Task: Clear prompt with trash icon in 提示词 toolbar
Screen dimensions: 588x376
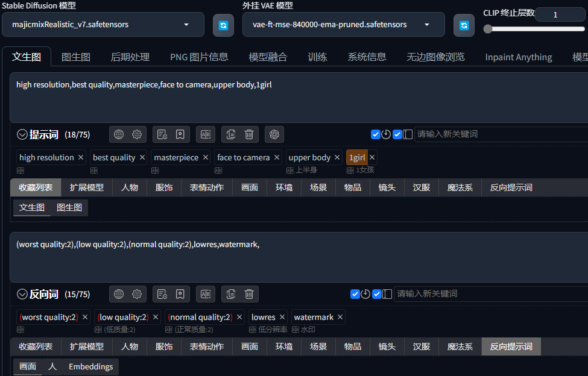Action: pyautogui.click(x=249, y=134)
